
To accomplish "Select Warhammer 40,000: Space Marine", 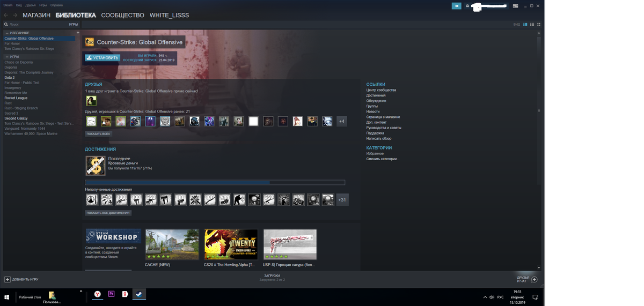I will (31, 133).
